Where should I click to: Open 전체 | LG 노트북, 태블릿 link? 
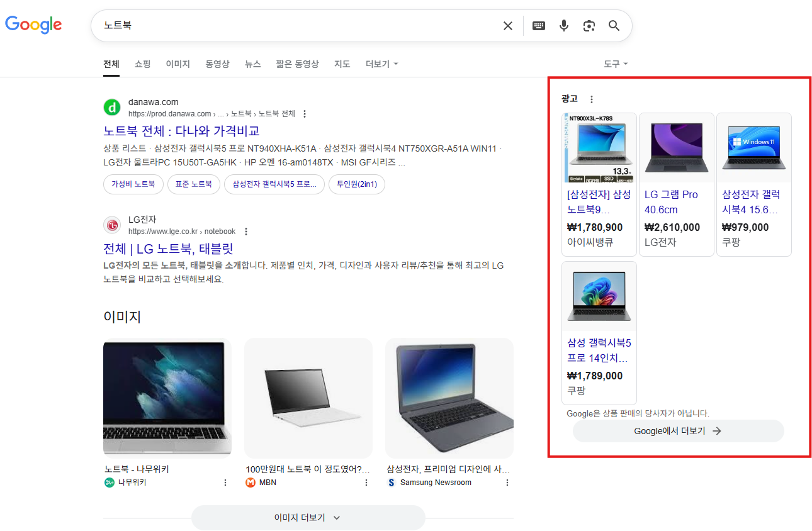coord(168,249)
